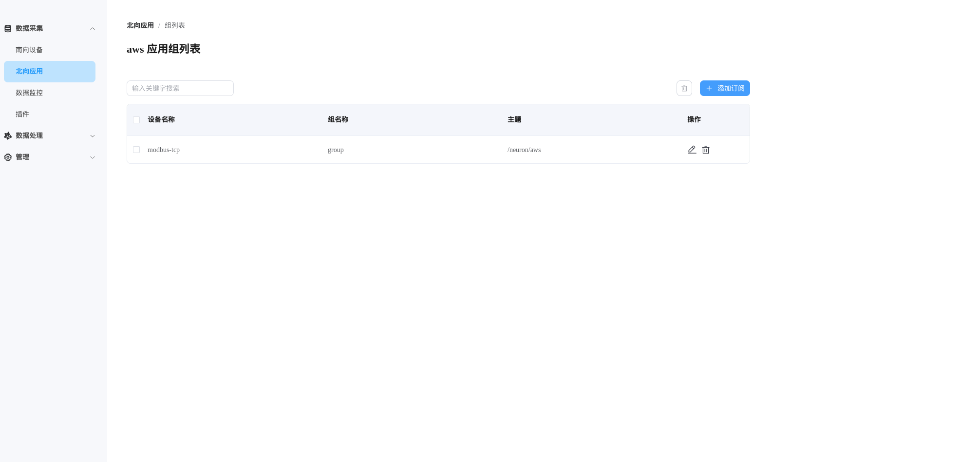This screenshot has height=462, width=980.
Task: Click the 组列表 breadcrumb text
Action: tap(174, 25)
